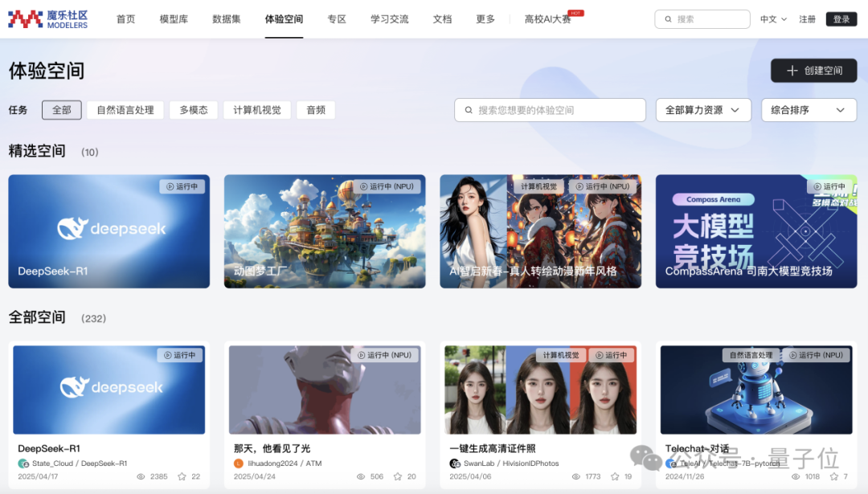
Task: Click the 搜索您想要的体验空间 input field
Action: pos(549,110)
